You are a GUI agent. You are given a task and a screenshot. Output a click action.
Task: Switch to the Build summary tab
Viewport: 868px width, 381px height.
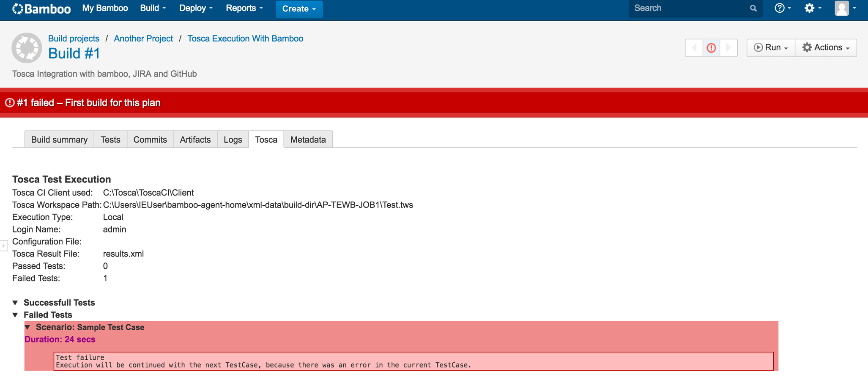coord(59,140)
